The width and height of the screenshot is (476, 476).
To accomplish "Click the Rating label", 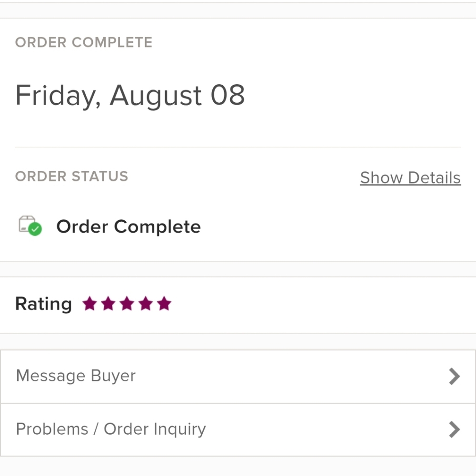I will [x=44, y=304].
